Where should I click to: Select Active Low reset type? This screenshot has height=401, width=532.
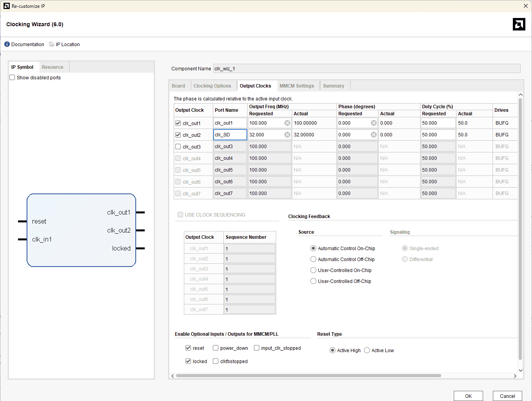367,351
